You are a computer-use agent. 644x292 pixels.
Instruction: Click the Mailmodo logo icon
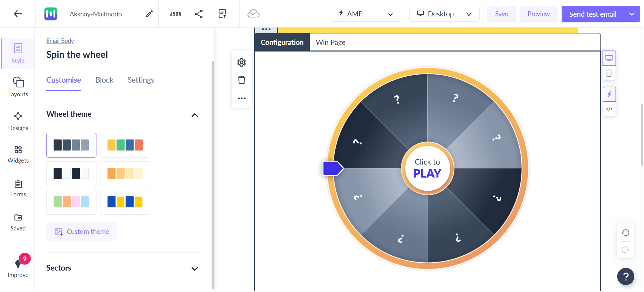[51, 14]
